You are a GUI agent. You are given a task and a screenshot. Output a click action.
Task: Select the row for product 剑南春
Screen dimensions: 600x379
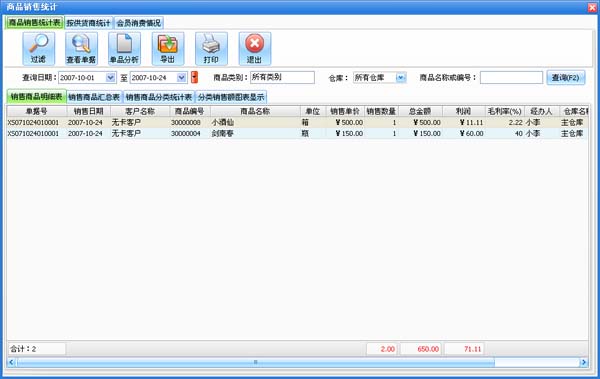297,134
